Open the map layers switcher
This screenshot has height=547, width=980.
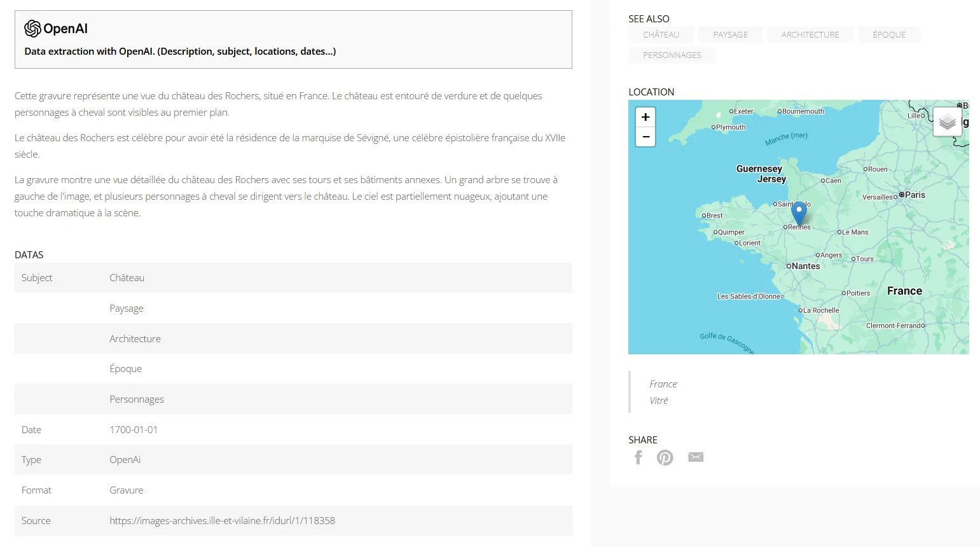click(x=947, y=121)
